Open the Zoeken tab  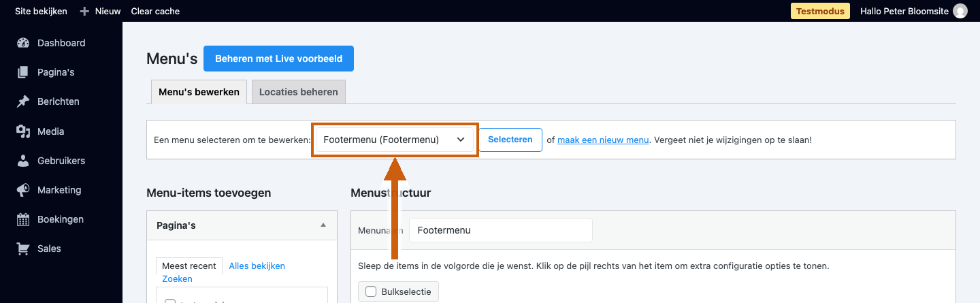click(x=177, y=278)
